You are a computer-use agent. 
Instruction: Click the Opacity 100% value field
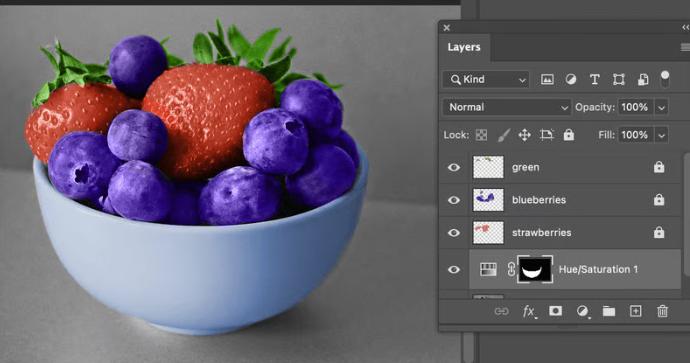635,107
